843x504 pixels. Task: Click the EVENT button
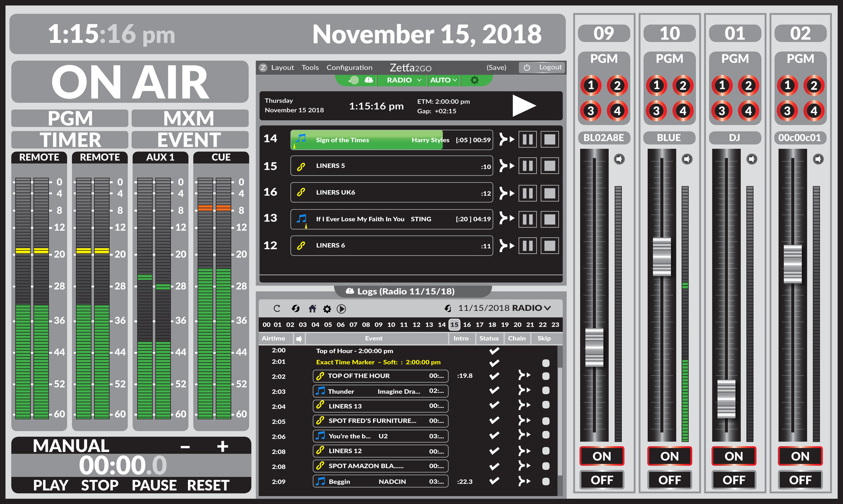(190, 139)
